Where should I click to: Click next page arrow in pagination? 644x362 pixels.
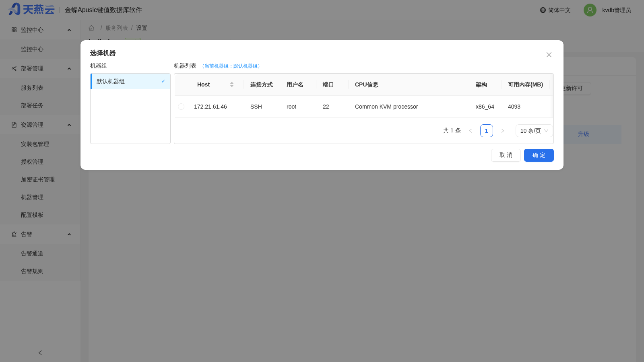coord(503,131)
